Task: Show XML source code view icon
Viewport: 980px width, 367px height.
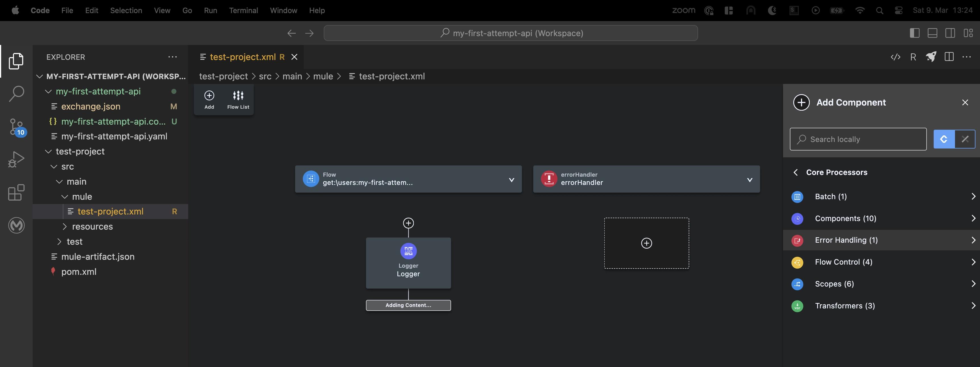Action: [895, 57]
